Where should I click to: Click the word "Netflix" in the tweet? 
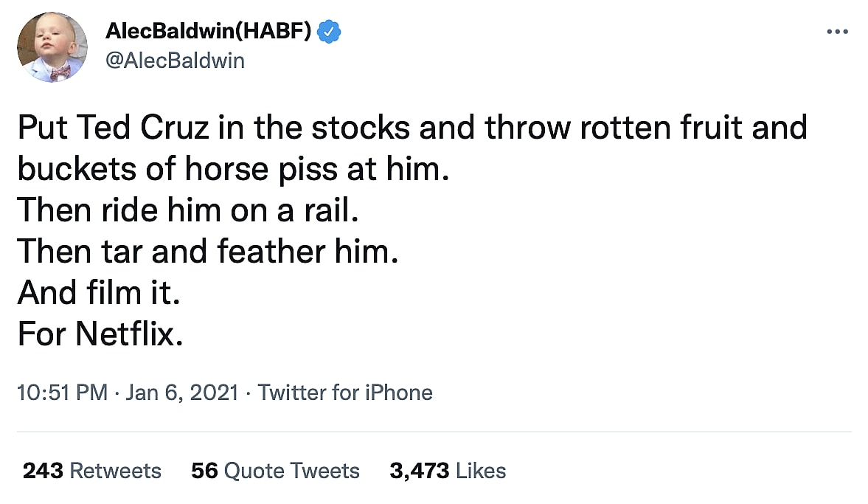[x=125, y=336]
